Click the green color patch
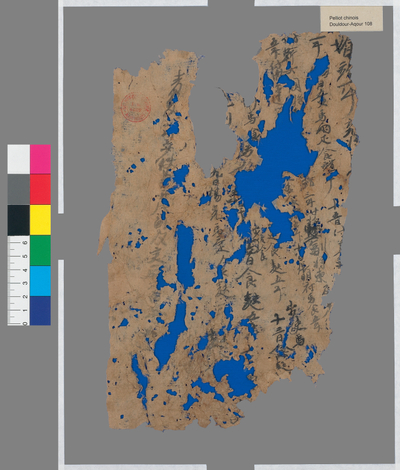The height and width of the screenshot is (470, 400). coord(40,250)
